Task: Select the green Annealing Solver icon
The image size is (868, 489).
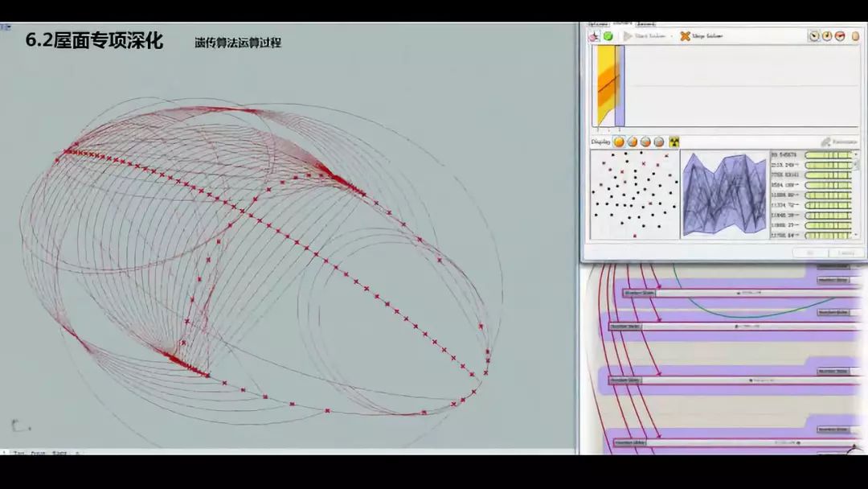Action: [608, 36]
